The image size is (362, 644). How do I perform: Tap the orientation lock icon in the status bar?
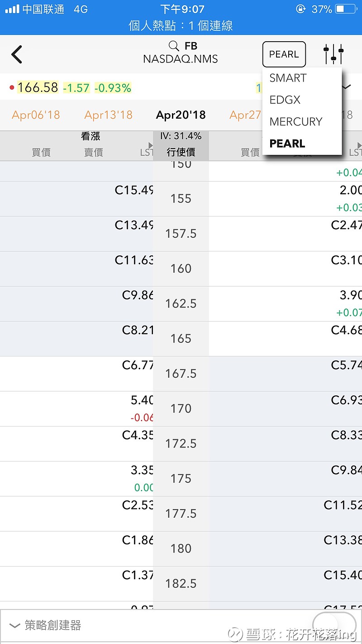tap(300, 9)
